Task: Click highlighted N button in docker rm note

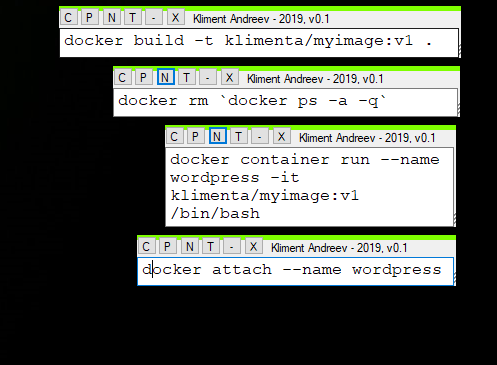Action: click(x=166, y=77)
